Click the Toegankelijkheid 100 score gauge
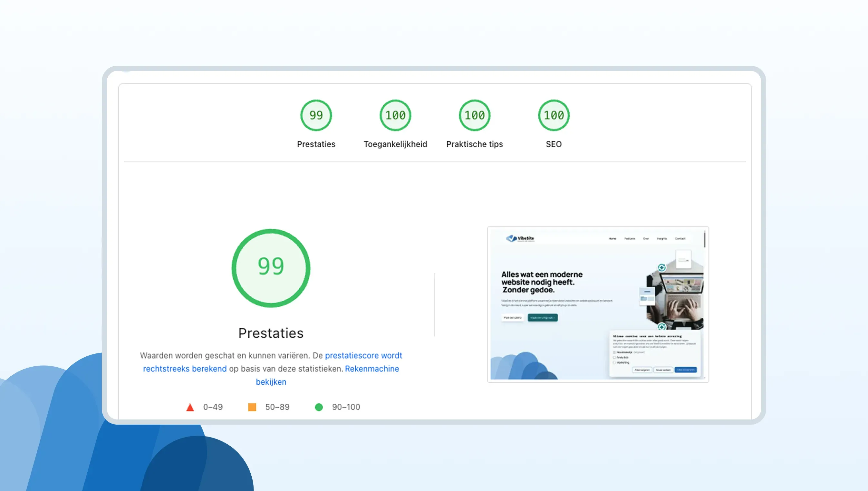 point(395,115)
